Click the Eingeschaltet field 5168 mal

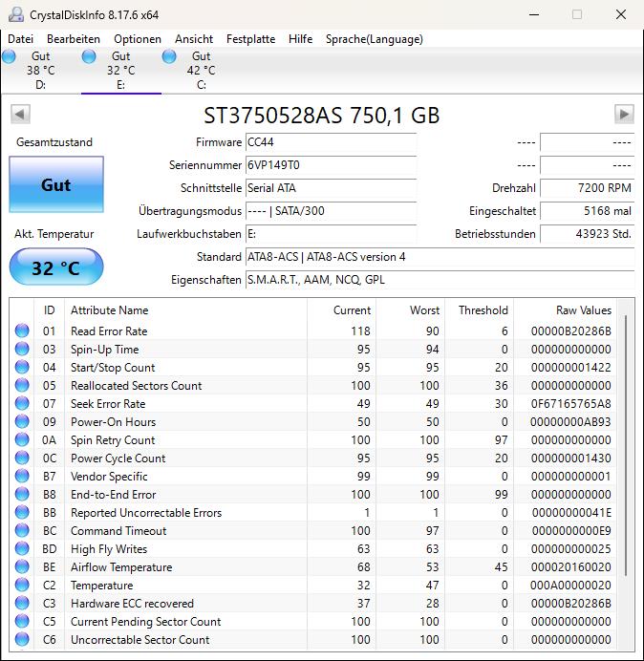[x=587, y=211]
